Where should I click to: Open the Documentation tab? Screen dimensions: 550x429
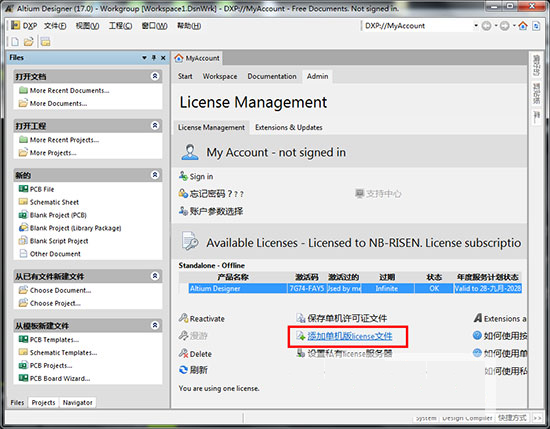click(272, 76)
